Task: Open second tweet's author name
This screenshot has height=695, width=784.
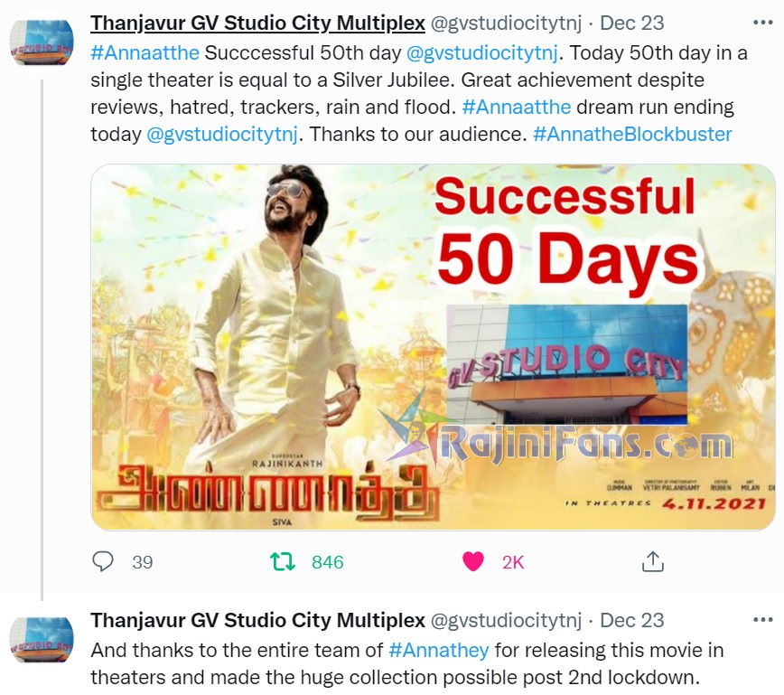Action: (x=257, y=620)
